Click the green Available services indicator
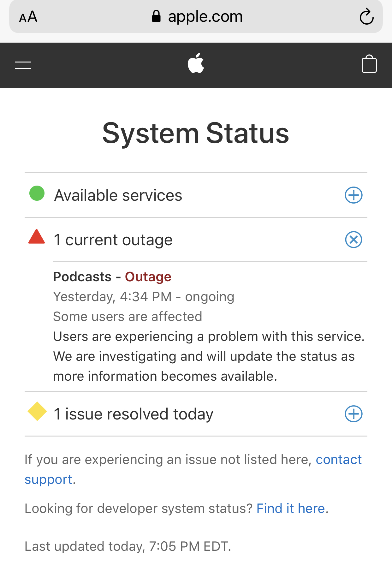This screenshot has height=565, width=392. tap(37, 193)
